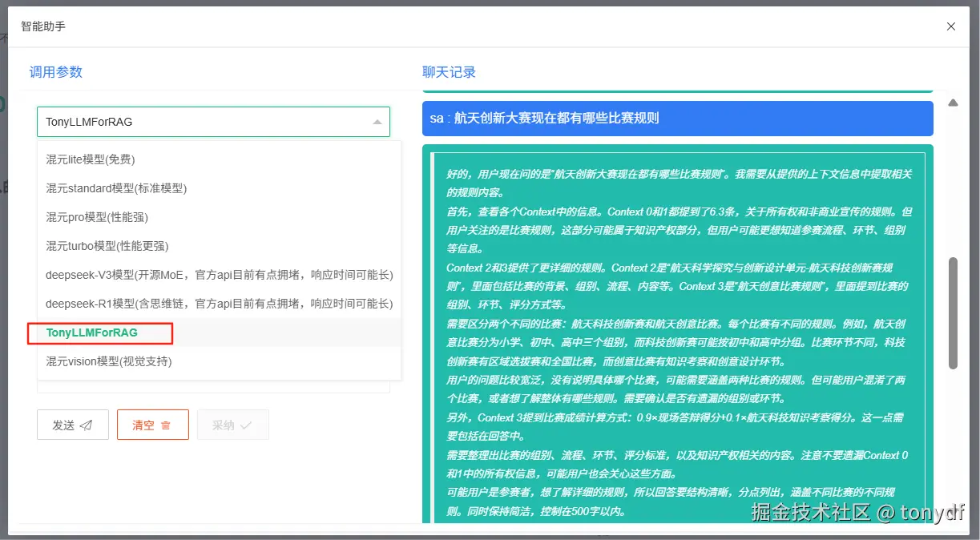
Task: Click the TonyLLMForRAG model select box
Action: coord(213,122)
